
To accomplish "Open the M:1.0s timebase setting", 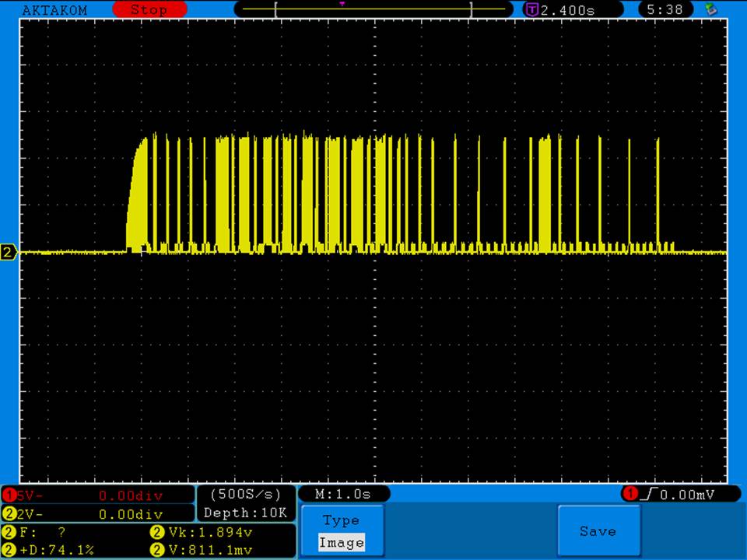I will coord(343,494).
